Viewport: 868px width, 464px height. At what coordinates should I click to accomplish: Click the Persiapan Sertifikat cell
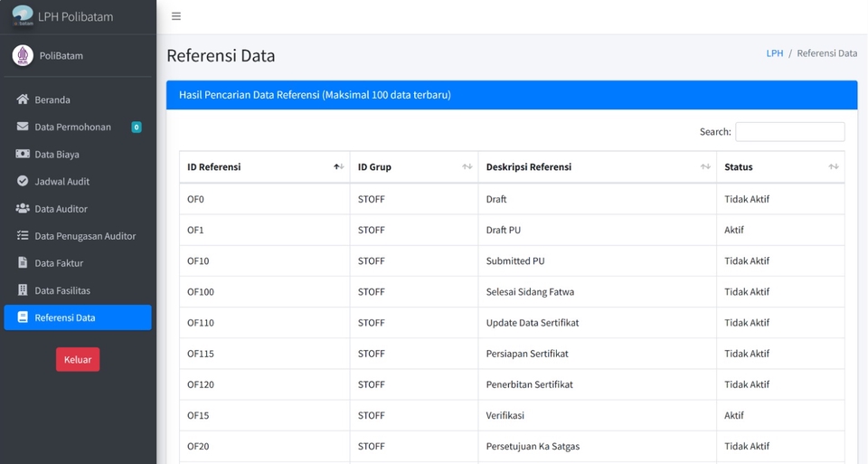(x=598, y=354)
